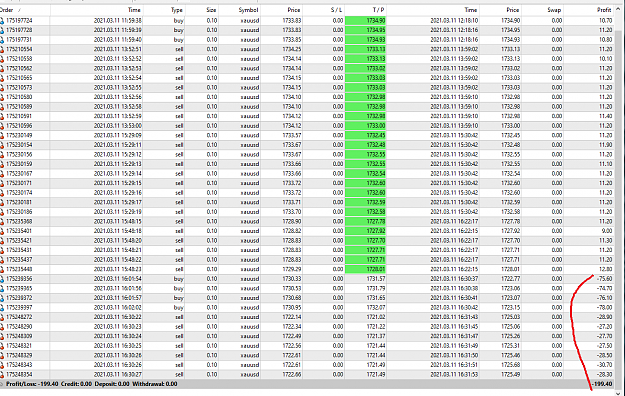625x396 pixels.
Task: Click the sell order icon beside 175248272
Action: 2,317
